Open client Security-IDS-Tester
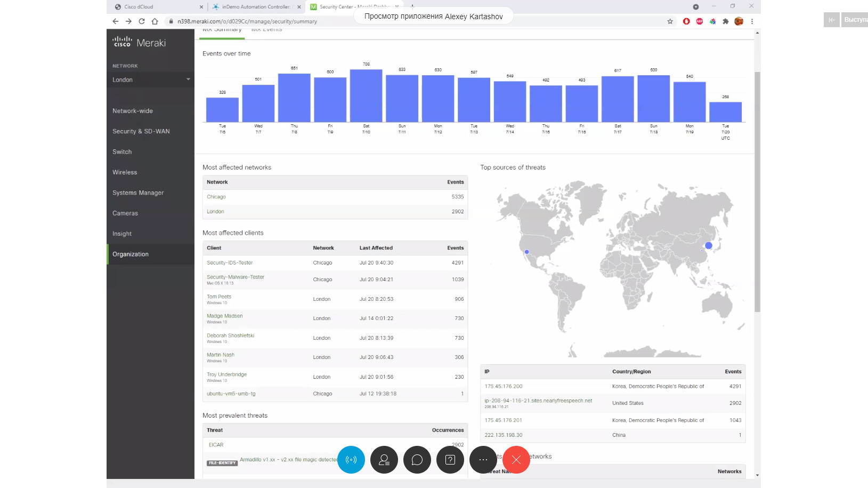 [x=230, y=263]
